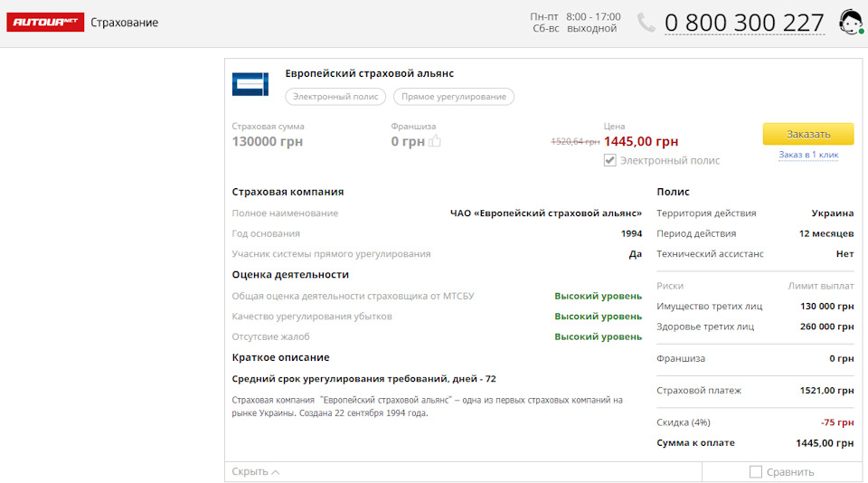The image size is (868, 483).
Task: Click the discount value -75 грн
Action: 837,422
